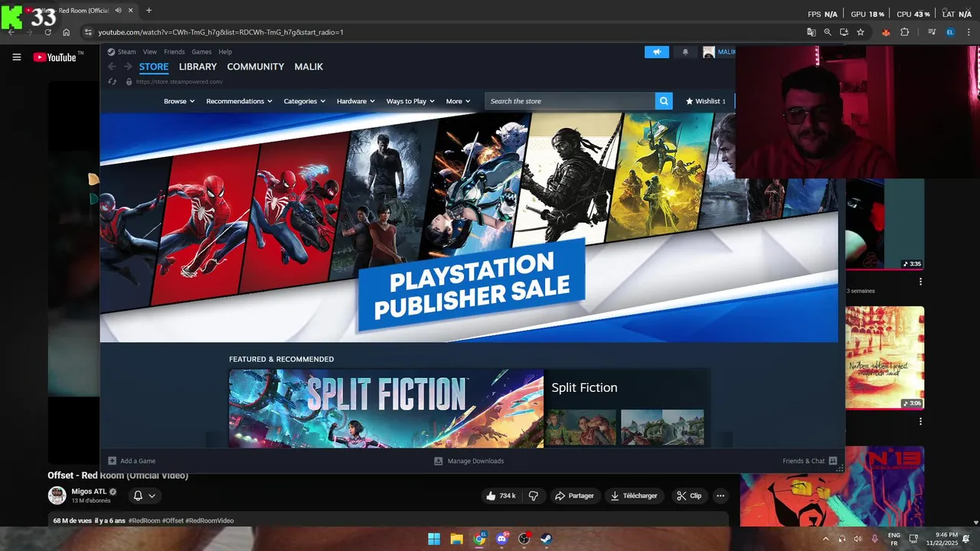View site information icon in address bar
980x551 pixels.
(x=88, y=32)
